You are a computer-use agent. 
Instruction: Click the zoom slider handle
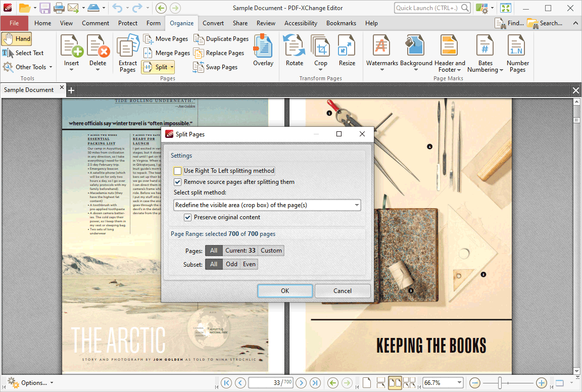coord(500,383)
